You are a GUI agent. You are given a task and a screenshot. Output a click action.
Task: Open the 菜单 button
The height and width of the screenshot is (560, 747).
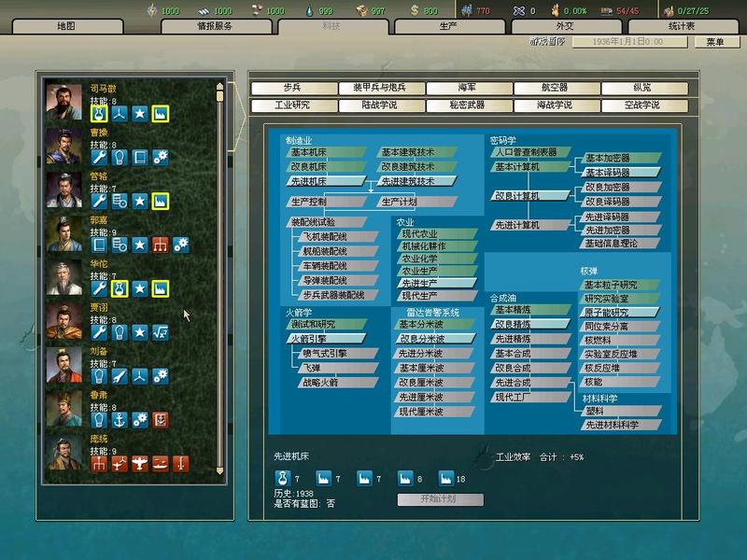pyautogui.click(x=714, y=42)
